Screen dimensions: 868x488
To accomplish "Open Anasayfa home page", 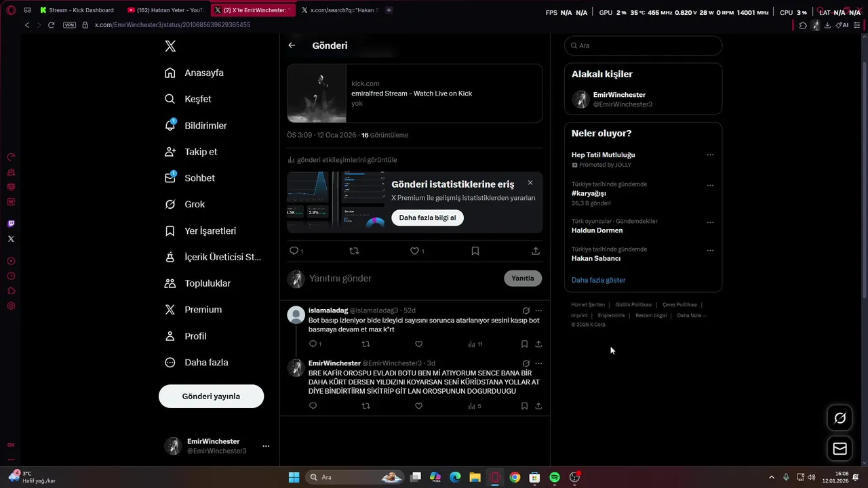I will 194,73.
